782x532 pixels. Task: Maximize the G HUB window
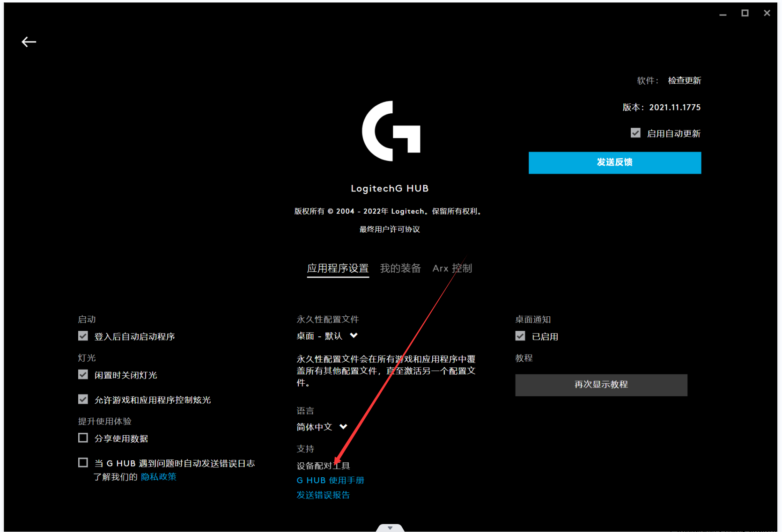click(745, 13)
